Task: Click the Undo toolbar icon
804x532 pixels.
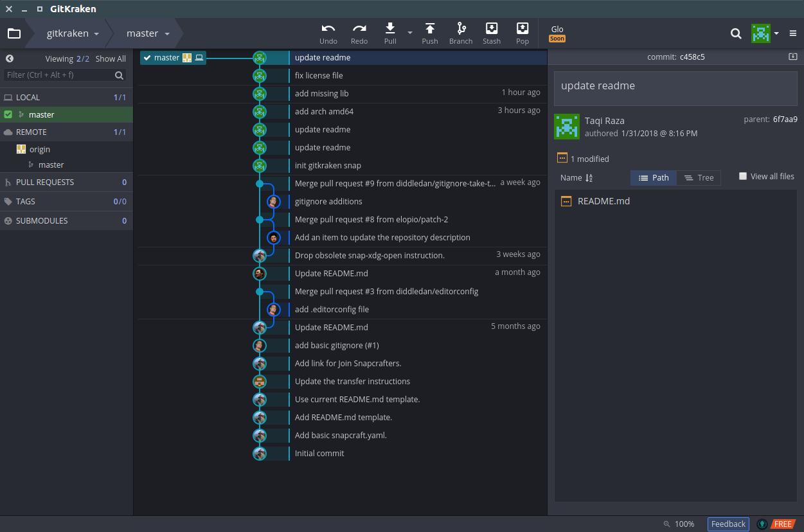Action: (x=328, y=28)
